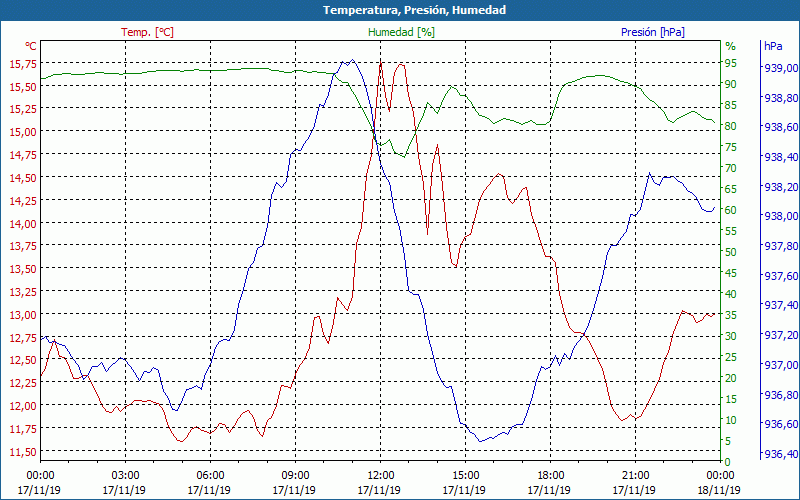Viewport: 800px width, 500px height.
Task: Pick the '13,25' temperature axis value
Action: pyautogui.click(x=23, y=292)
